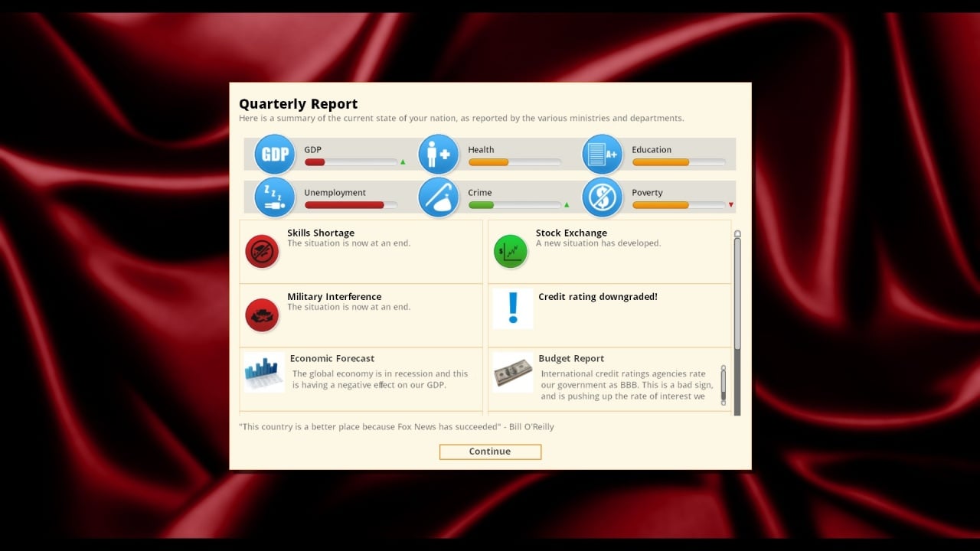Click the red Military Interference icon
Image resolution: width=980 pixels, height=551 pixels.
click(262, 315)
